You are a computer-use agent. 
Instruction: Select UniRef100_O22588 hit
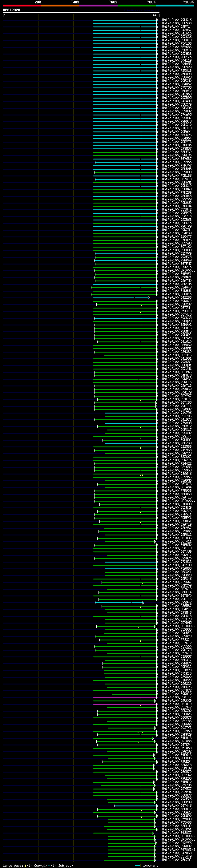click(x=177, y=446)
